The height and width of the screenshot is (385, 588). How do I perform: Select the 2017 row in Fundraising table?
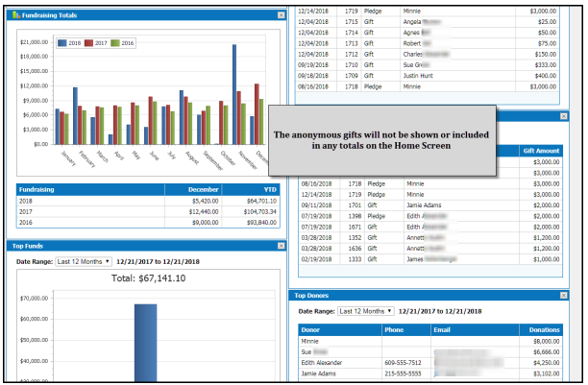[x=148, y=212]
